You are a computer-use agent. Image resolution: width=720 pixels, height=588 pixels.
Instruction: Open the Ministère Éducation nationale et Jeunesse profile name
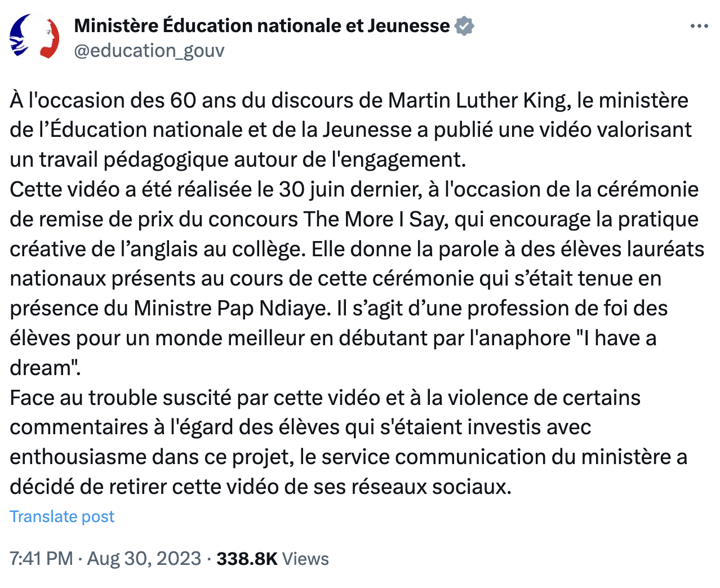click(x=262, y=26)
